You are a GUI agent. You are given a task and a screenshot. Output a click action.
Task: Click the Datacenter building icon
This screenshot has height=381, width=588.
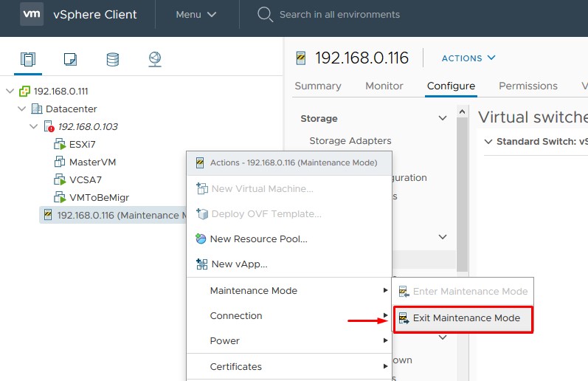click(x=36, y=109)
